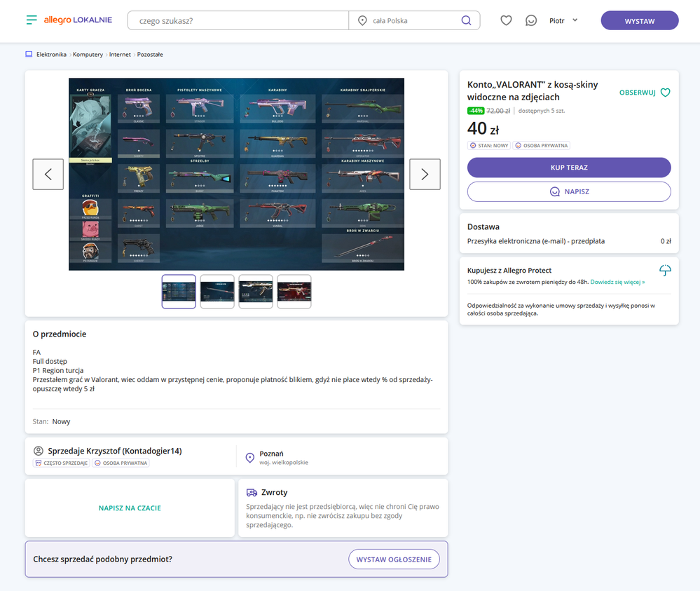Click the Zwroty delivery truck icon
The width and height of the screenshot is (700, 591).
(x=252, y=492)
